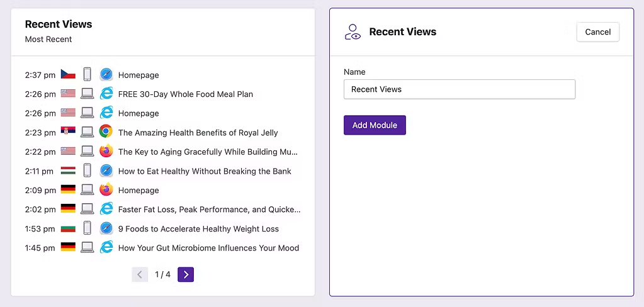Click the laptop device icon on the 2:09 pm row

pos(87,189)
